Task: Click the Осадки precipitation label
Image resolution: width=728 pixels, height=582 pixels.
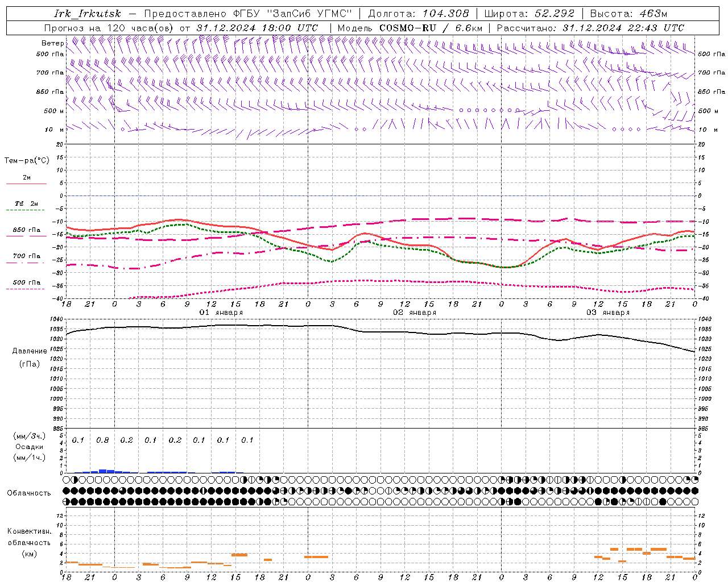Action: pyautogui.click(x=30, y=447)
